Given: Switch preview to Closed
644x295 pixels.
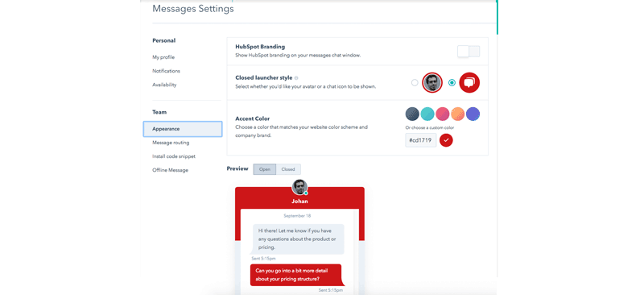Looking at the screenshot, I should 288,169.
